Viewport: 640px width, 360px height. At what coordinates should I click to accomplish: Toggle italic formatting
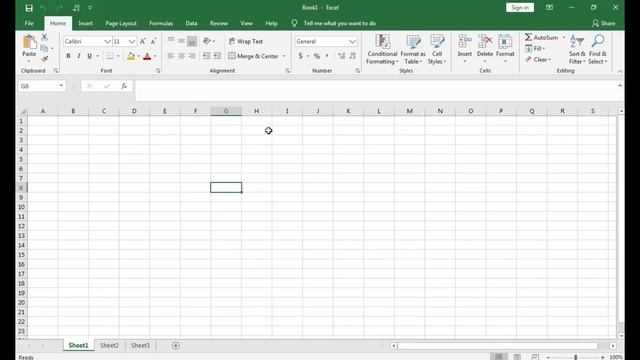(79, 56)
